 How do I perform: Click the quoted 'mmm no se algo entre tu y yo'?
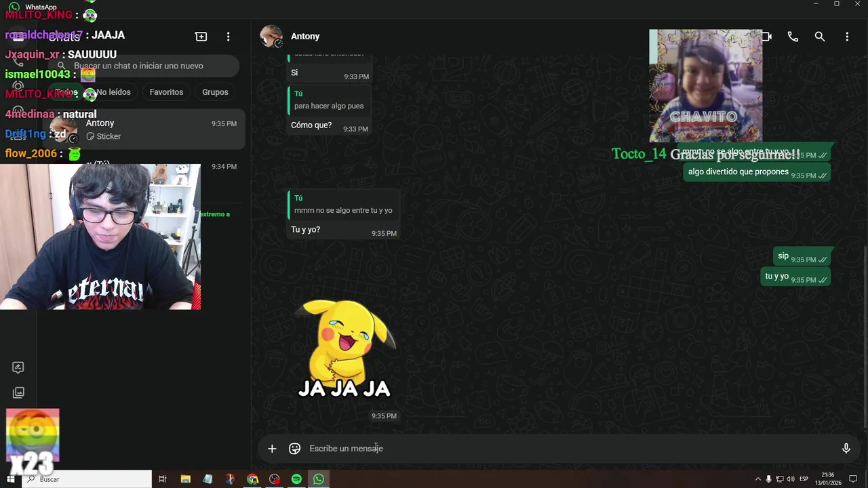point(343,205)
